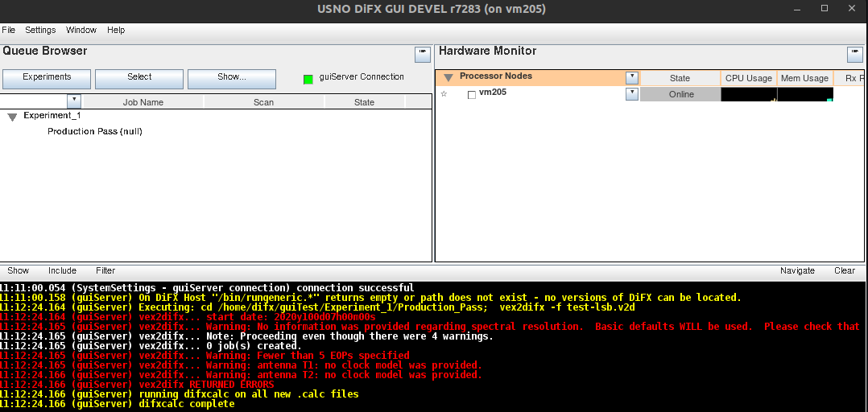Open the Queue Browser column header dropdown
The height and width of the screenshot is (412, 868).
tap(74, 101)
